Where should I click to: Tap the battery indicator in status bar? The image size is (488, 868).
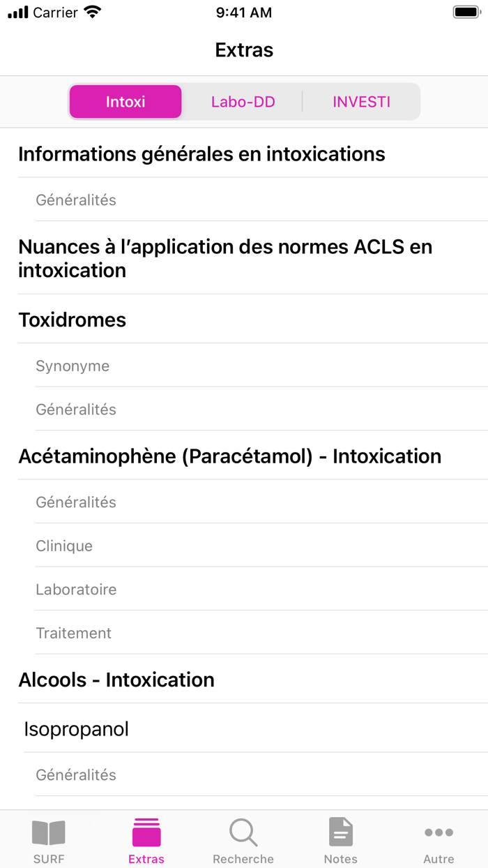pos(466,13)
